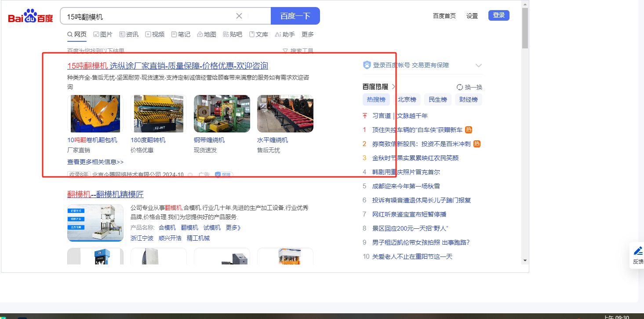
Task: Clear the search box with the X icon
Action: pos(239,16)
